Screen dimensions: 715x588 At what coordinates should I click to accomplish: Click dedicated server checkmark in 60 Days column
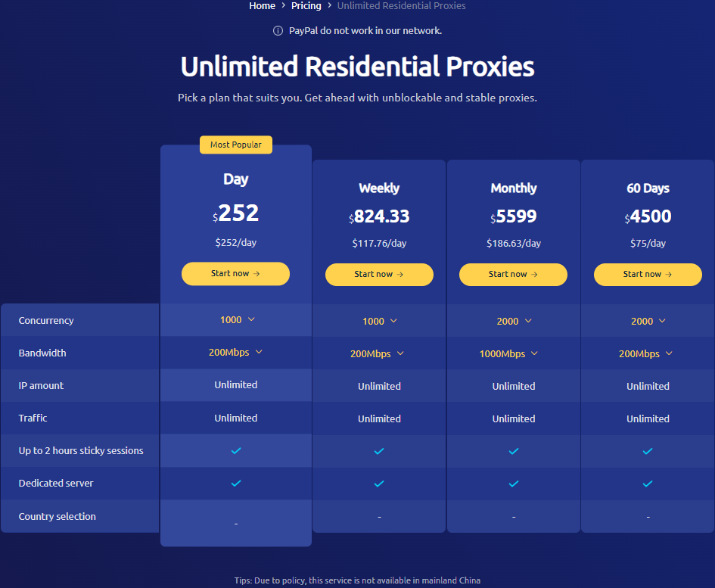point(648,484)
